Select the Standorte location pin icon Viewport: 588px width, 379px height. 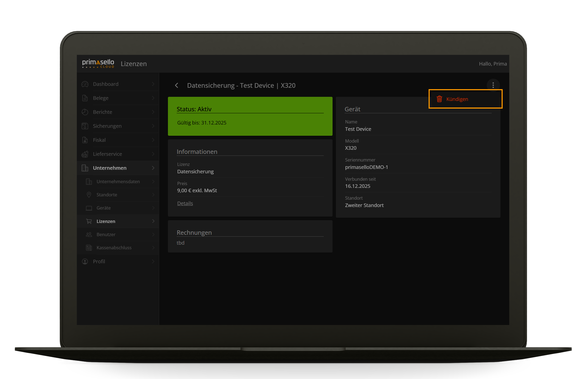coord(89,195)
